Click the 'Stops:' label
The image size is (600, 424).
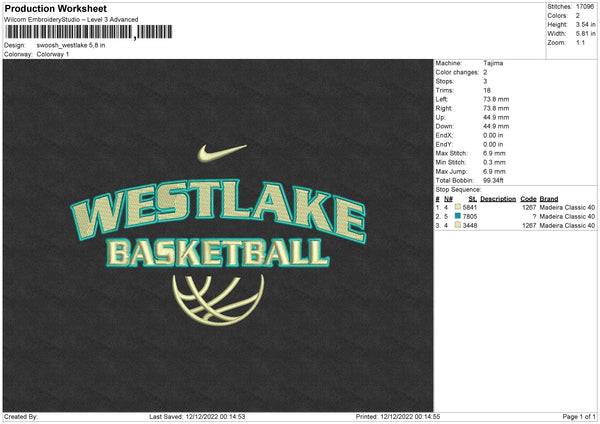point(445,81)
